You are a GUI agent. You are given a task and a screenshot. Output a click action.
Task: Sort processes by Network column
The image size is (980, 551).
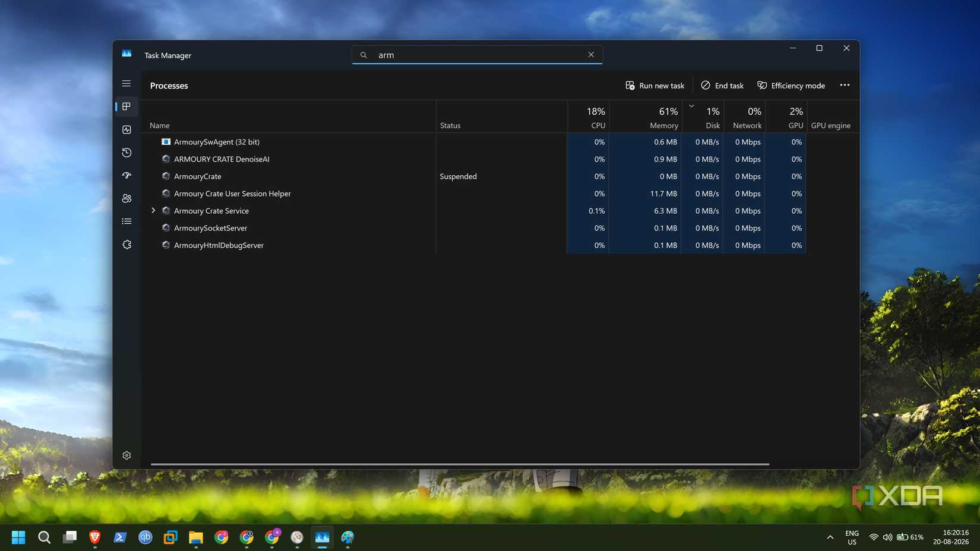(x=744, y=116)
